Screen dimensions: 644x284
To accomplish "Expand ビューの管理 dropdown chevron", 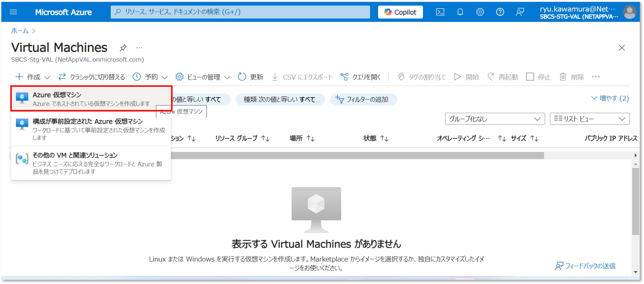I will click(227, 77).
